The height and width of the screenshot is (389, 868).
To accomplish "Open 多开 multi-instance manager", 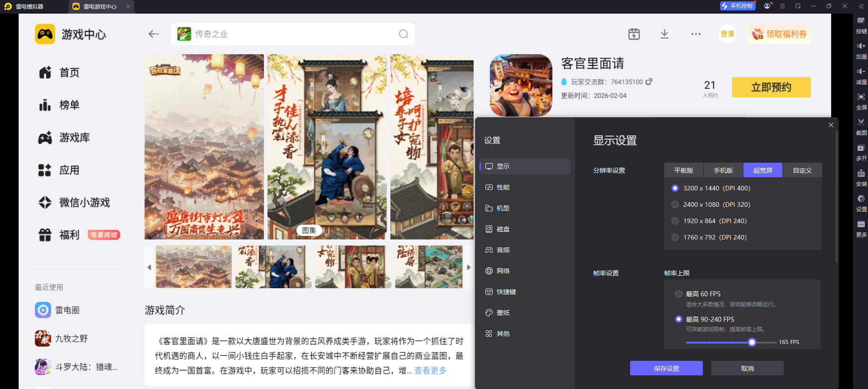I will pyautogui.click(x=861, y=153).
